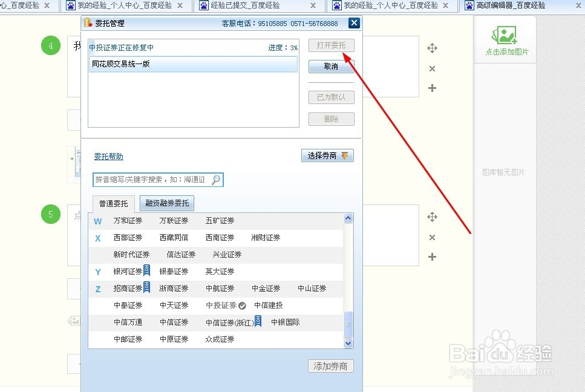This screenshot has height=392, width=585.
Task: Choose 中天证券 broker
Action: coord(174,305)
